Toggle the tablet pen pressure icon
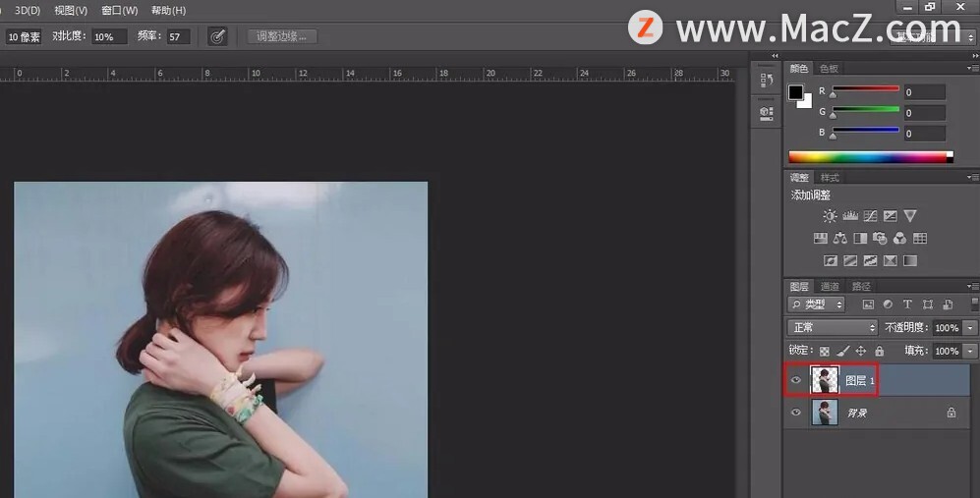Screen dimensions: 980x498 click(217, 36)
